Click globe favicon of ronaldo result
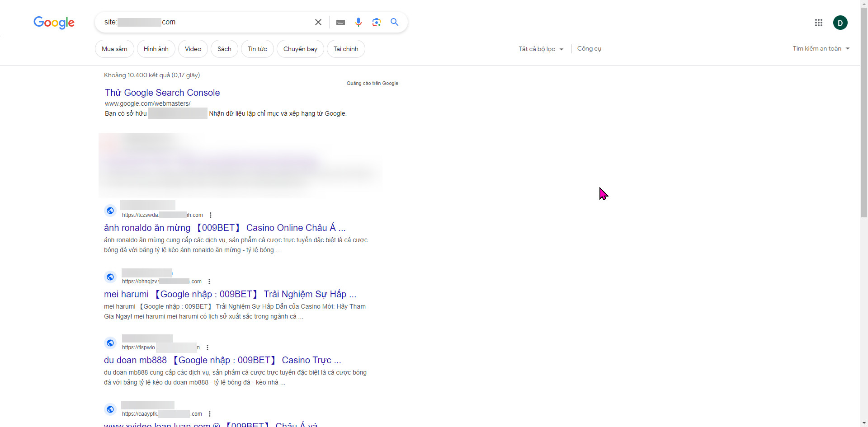The width and height of the screenshot is (868, 427). [110, 211]
